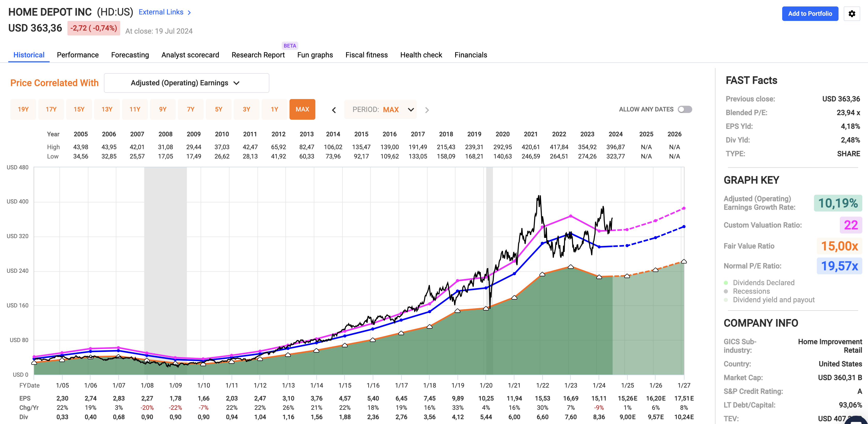This screenshot has width=868, height=424.
Task: Click the 19,57x Normal P/E Ratio box
Action: coord(839,266)
